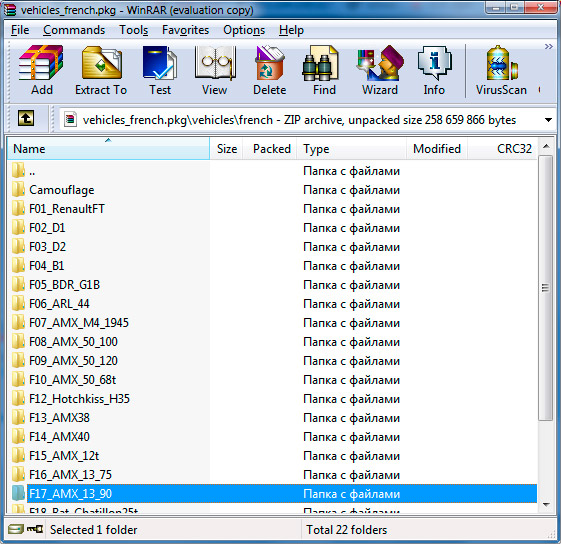Click the Camouflage folder icon

point(18,190)
